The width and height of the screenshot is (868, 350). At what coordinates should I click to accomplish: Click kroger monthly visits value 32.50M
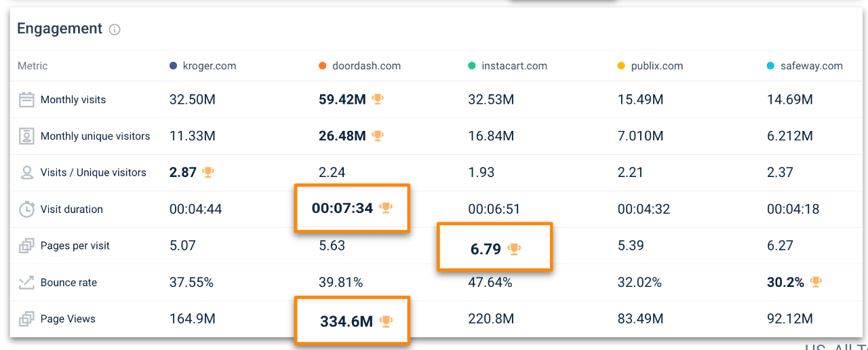[x=193, y=100]
